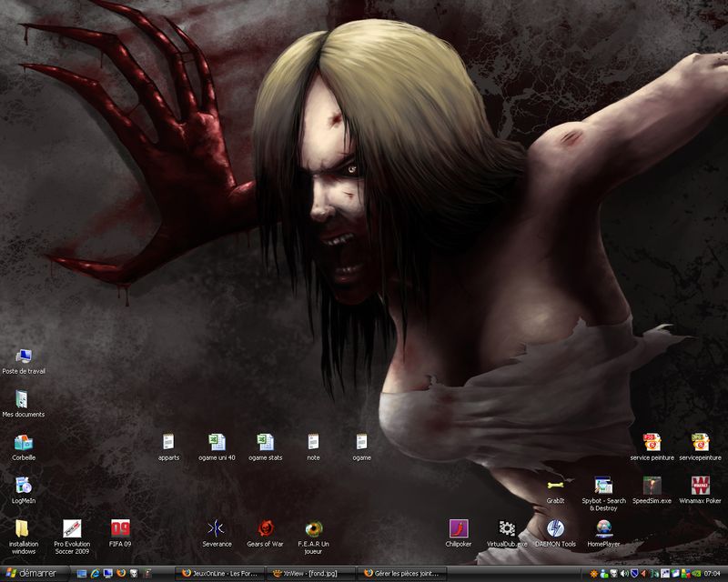Click the 07:04 system clock
Screen dimensions: 728x582
[x=712, y=574]
